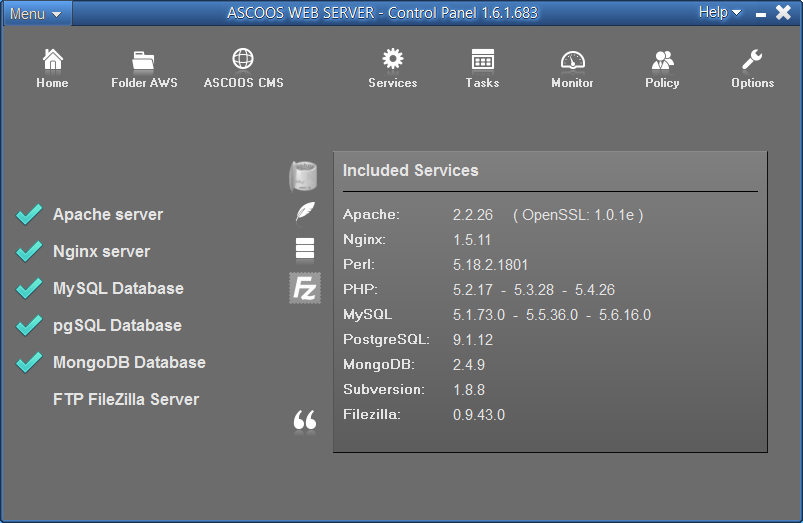Click MongoDB version 2.4.9

[469, 365]
